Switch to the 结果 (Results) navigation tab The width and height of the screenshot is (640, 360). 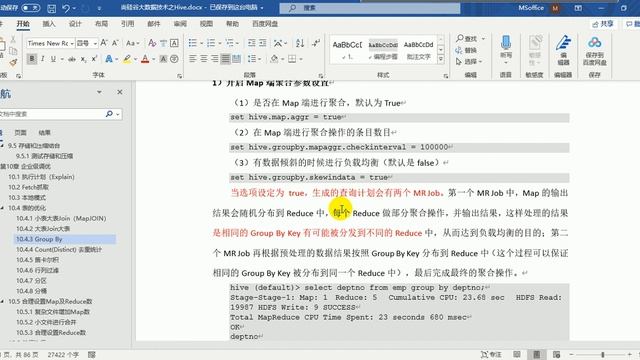(44, 133)
